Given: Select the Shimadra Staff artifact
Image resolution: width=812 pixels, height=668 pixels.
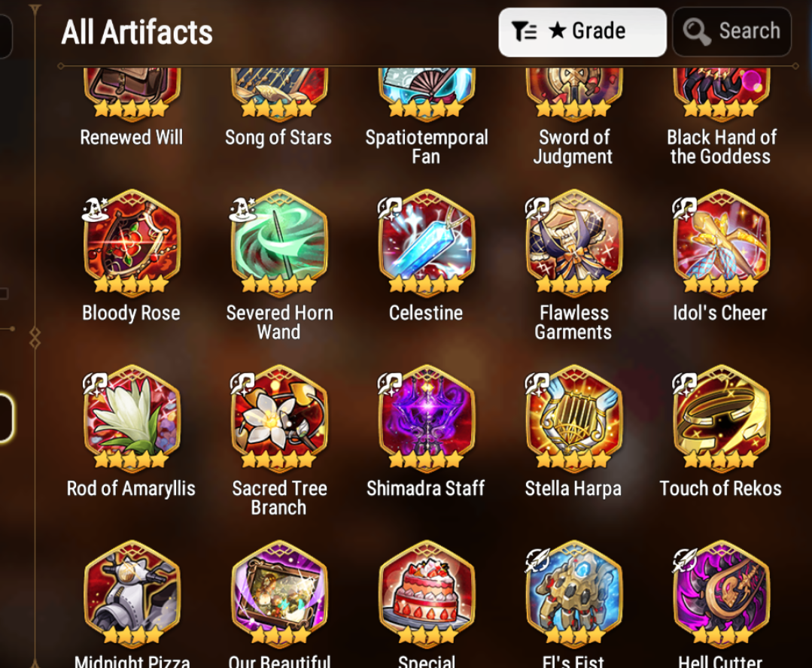Looking at the screenshot, I should tap(426, 418).
